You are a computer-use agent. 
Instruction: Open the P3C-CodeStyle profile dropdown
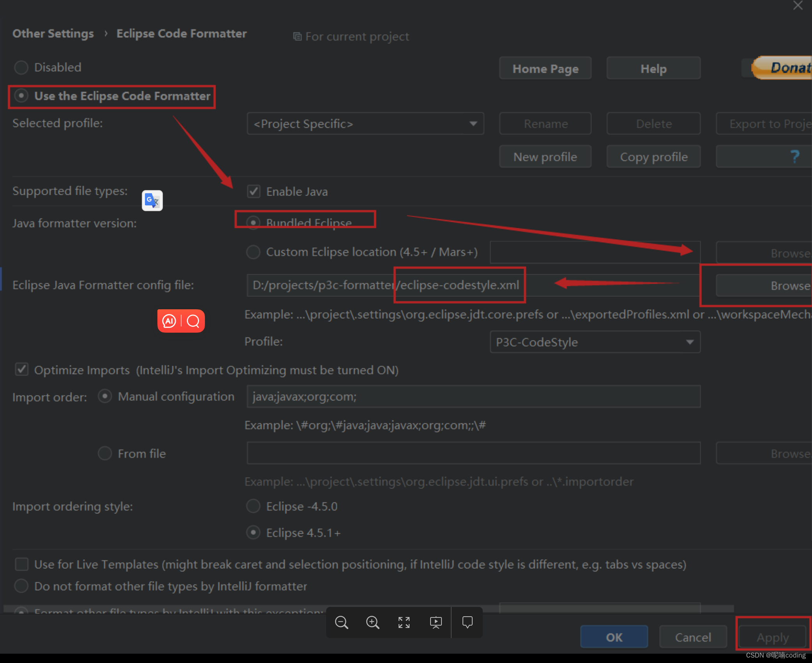pyautogui.click(x=595, y=342)
